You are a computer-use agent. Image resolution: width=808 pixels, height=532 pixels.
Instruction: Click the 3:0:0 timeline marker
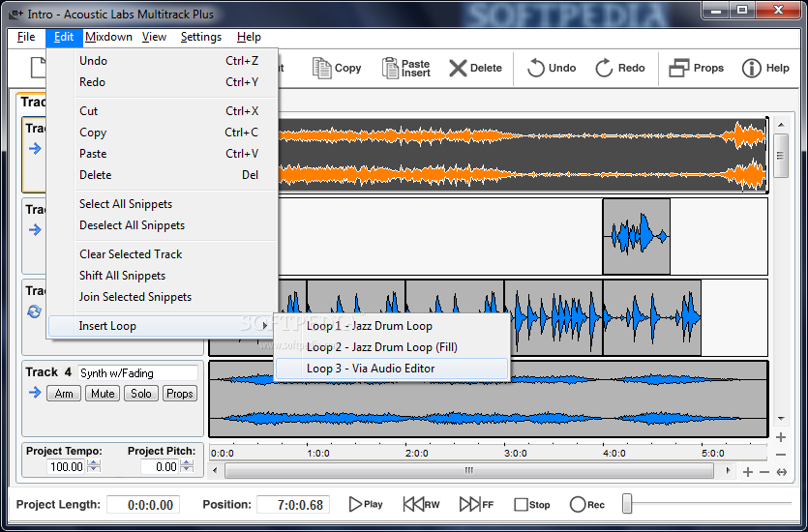point(516,454)
